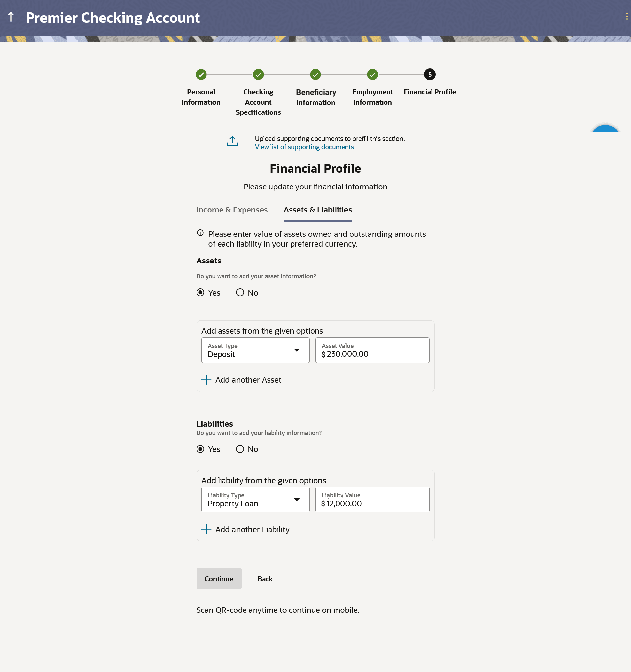Click the step 5 Financial Profile circle
The height and width of the screenshot is (672, 631).
point(429,74)
